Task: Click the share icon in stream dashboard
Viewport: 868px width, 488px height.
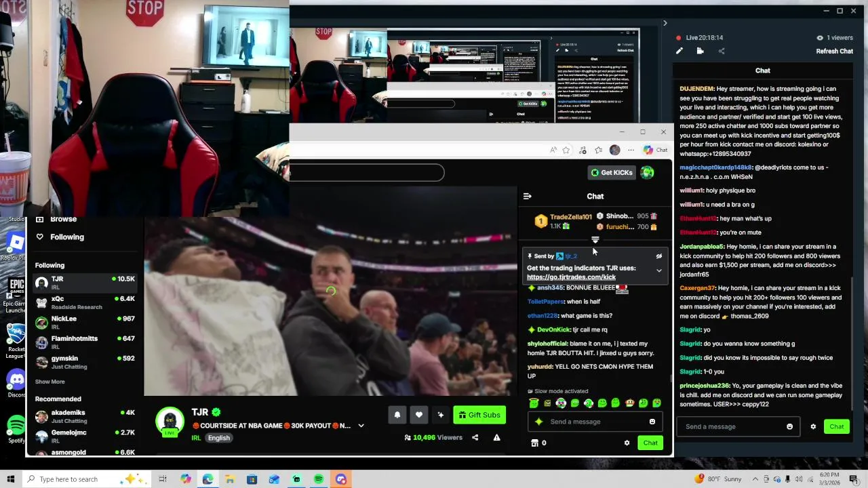Action: 722,51
